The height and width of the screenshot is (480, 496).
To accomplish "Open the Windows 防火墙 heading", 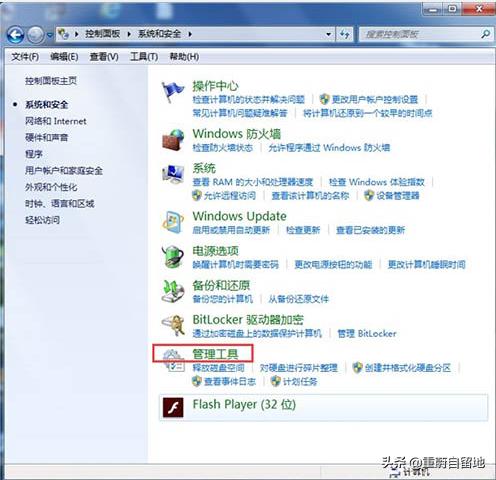I will coord(237,134).
